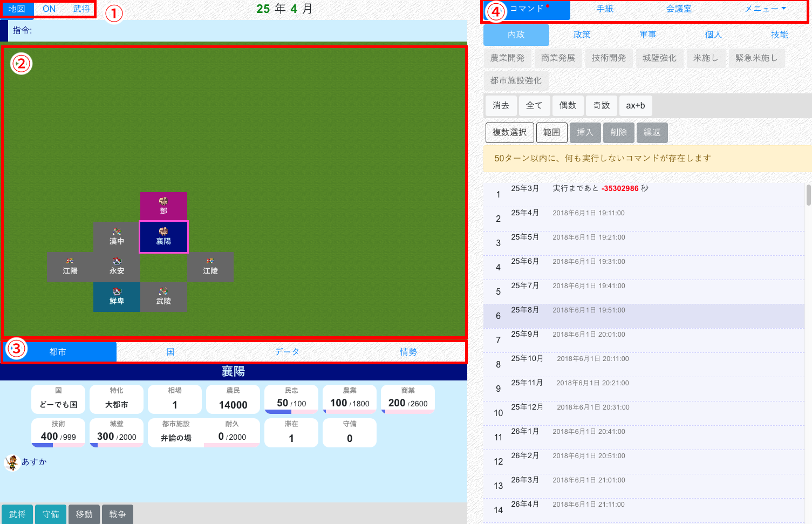
Task: Select the 鮮卑 tile on map
Action: coord(117,297)
